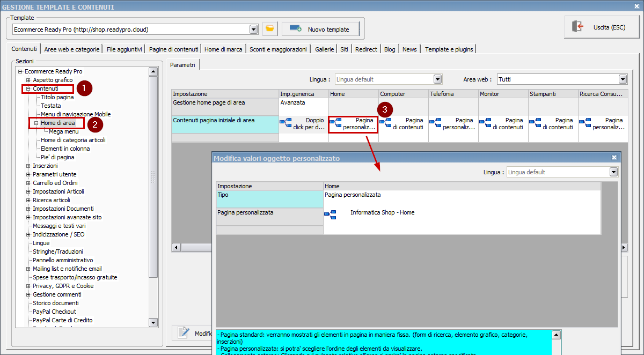Select Stringhe/Traduzioni tree item

pyautogui.click(x=57, y=252)
